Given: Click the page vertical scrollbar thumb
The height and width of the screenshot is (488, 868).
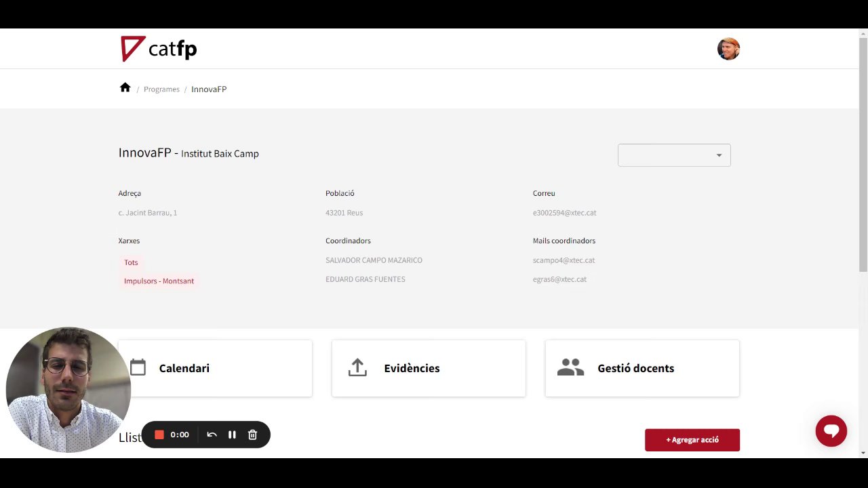Looking at the screenshot, I should coord(863,155).
